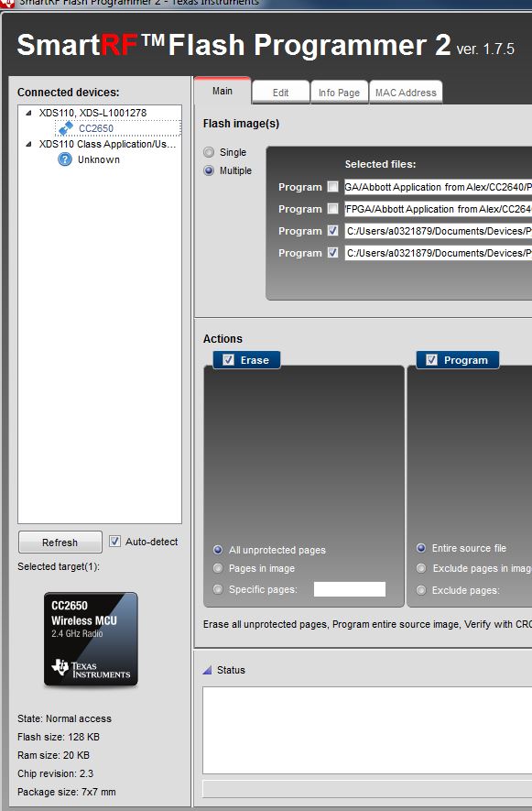Choose Entire source file program option
This screenshot has width=532, height=811.
[x=421, y=548]
